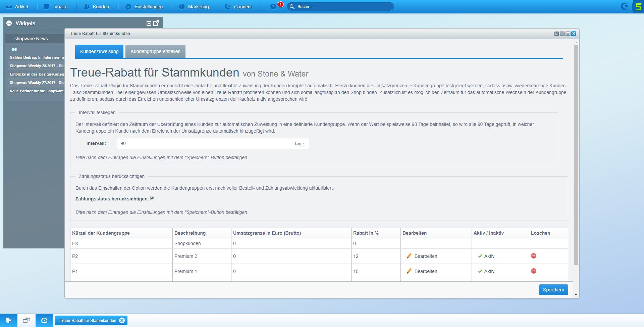
Task: Switch to Kundengruppe erstellen tab
Action: (155, 51)
